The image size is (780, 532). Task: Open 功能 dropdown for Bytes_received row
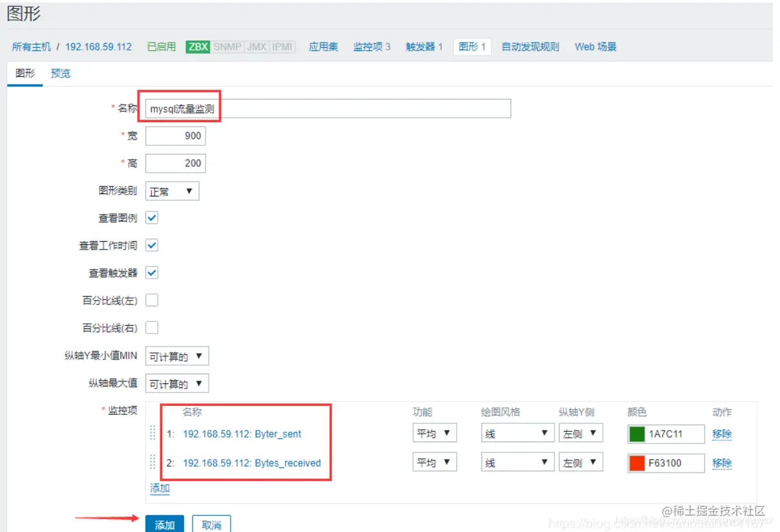click(x=434, y=462)
